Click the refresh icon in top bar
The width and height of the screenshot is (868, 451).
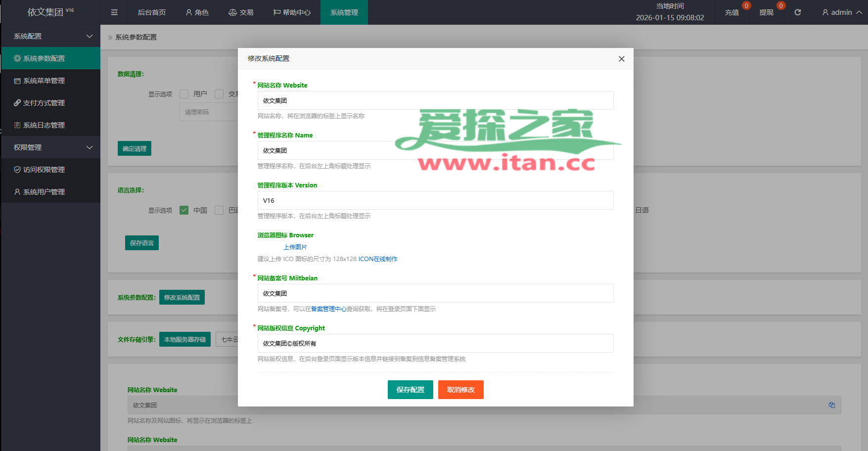point(797,12)
